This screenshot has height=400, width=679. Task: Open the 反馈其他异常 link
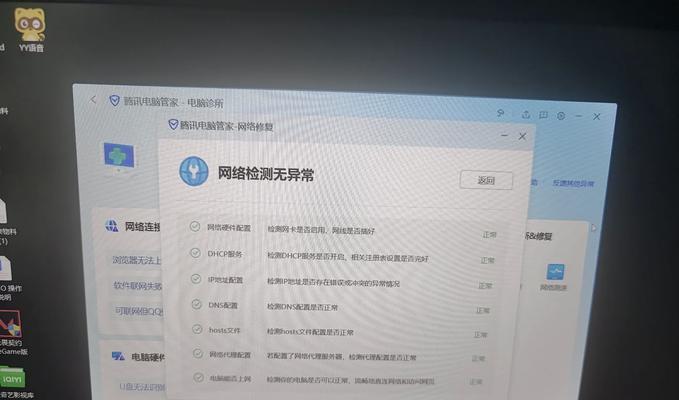tap(573, 183)
